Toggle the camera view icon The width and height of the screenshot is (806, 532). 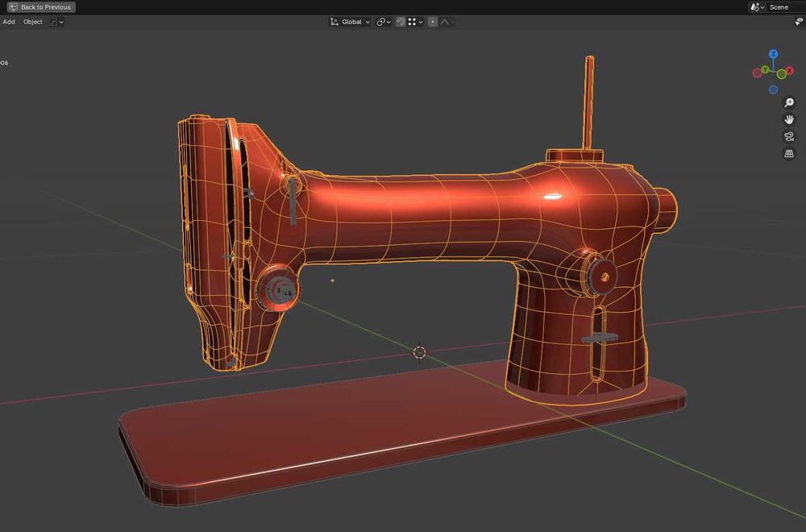[789, 137]
